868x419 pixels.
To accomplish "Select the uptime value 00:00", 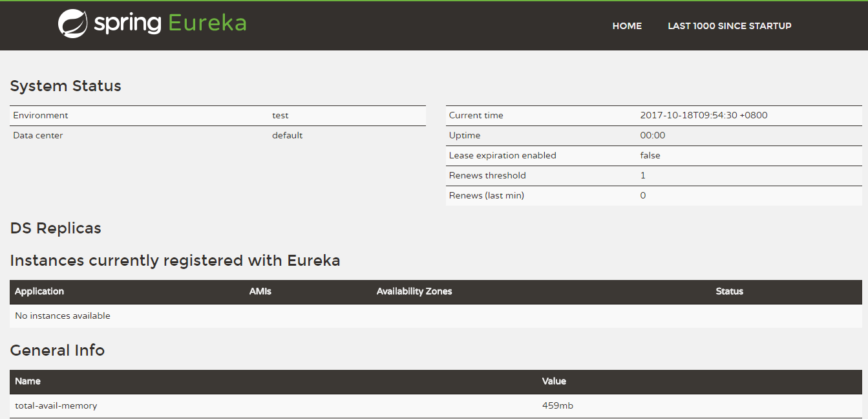I will tap(653, 135).
